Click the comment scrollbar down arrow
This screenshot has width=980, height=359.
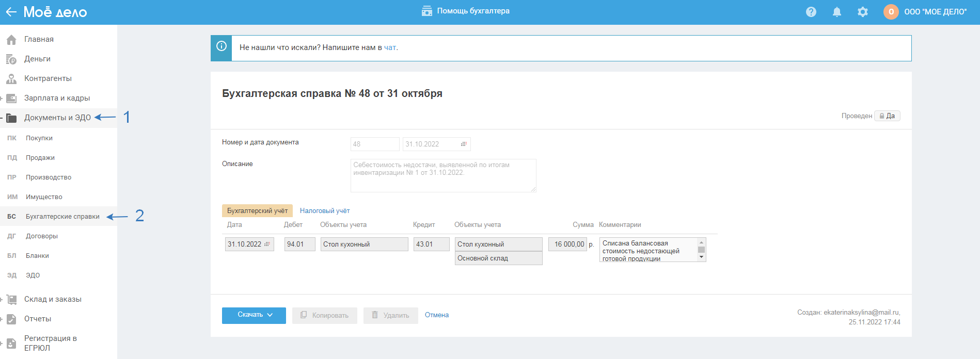[x=701, y=257]
